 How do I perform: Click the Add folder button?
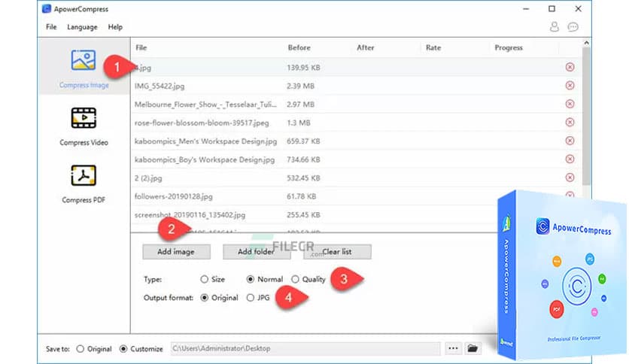257,252
